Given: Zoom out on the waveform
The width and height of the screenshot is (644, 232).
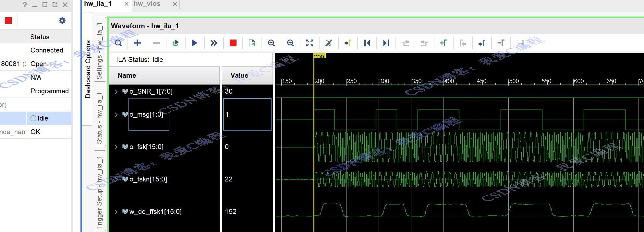Looking at the screenshot, I should pyautogui.click(x=290, y=43).
